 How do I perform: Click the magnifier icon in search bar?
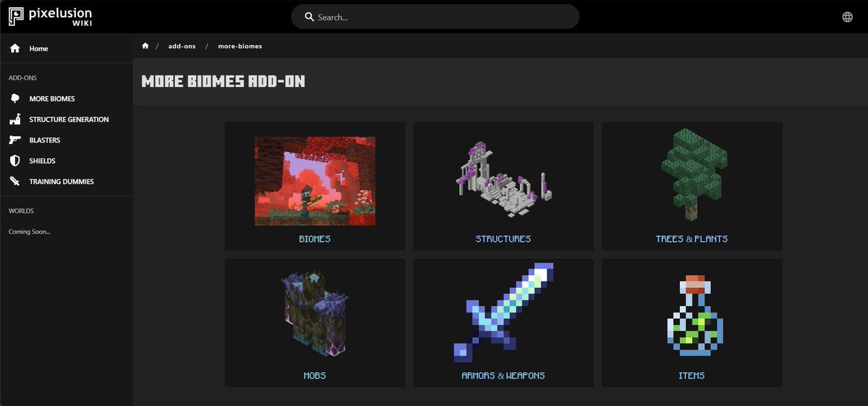309,17
